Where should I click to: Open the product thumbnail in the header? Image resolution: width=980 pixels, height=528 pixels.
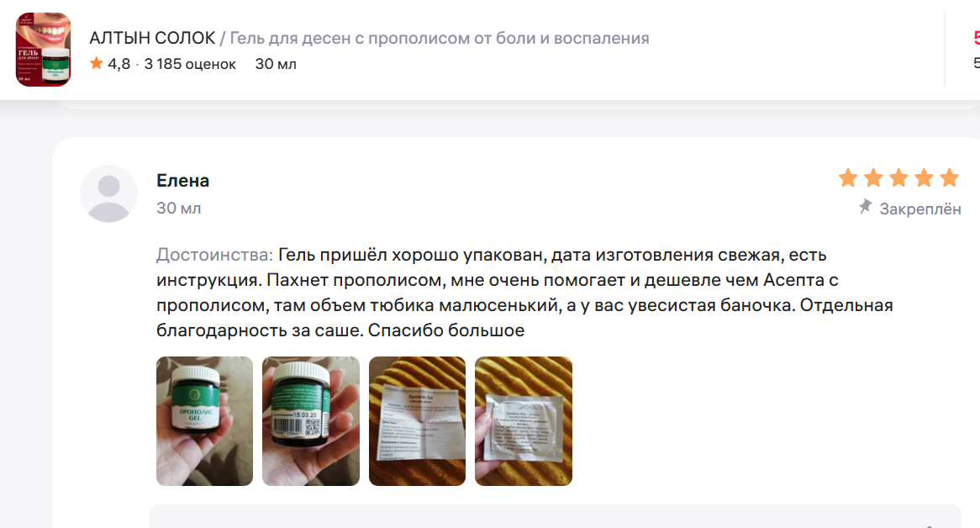tap(43, 50)
